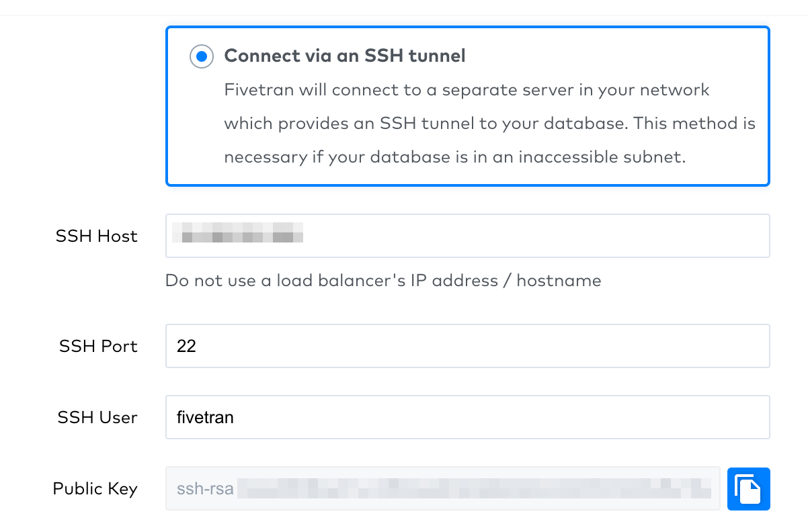
Task: Click the load balancer warning text
Action: [383, 280]
